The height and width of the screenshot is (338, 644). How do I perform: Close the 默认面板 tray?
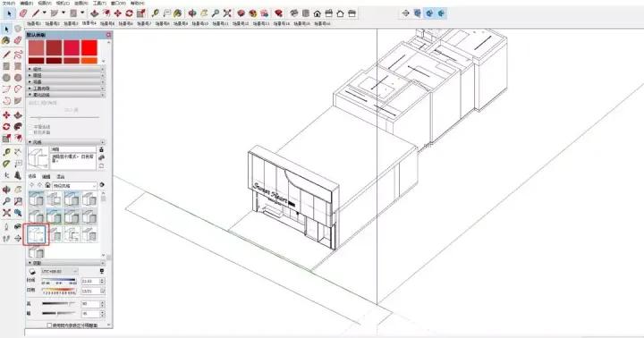pyautogui.click(x=108, y=35)
